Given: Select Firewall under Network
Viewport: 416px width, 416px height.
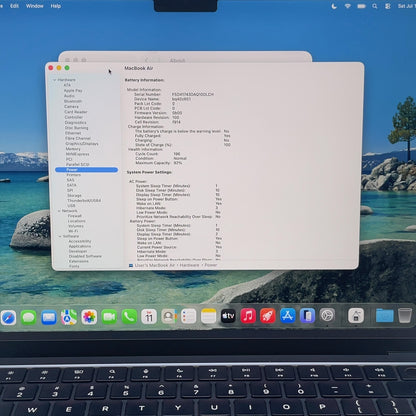Looking at the screenshot, I should pyautogui.click(x=75, y=216).
